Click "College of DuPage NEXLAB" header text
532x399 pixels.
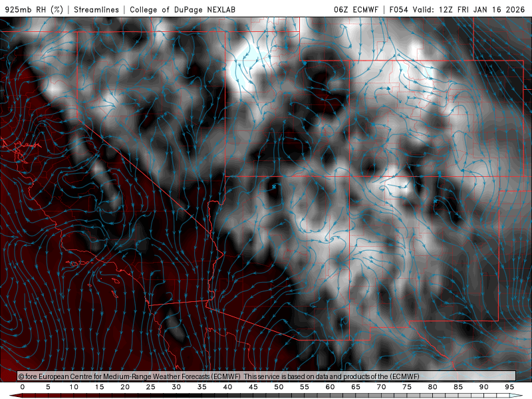click(182, 9)
